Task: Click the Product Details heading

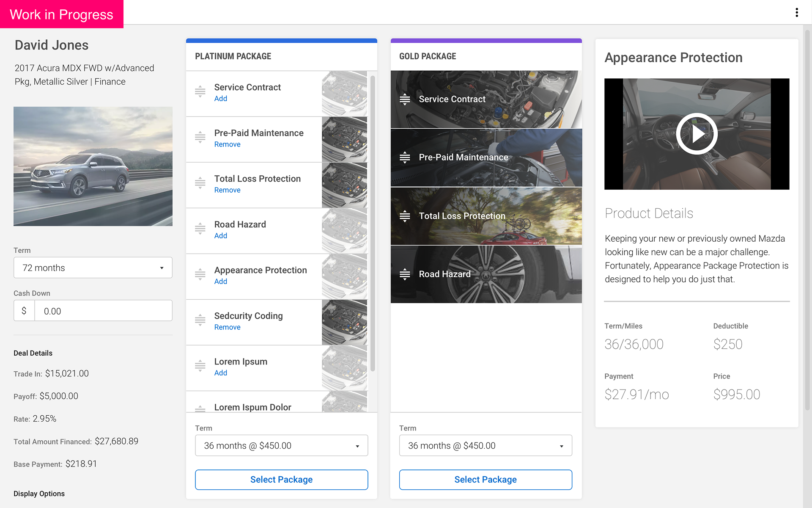Action: pos(649,213)
